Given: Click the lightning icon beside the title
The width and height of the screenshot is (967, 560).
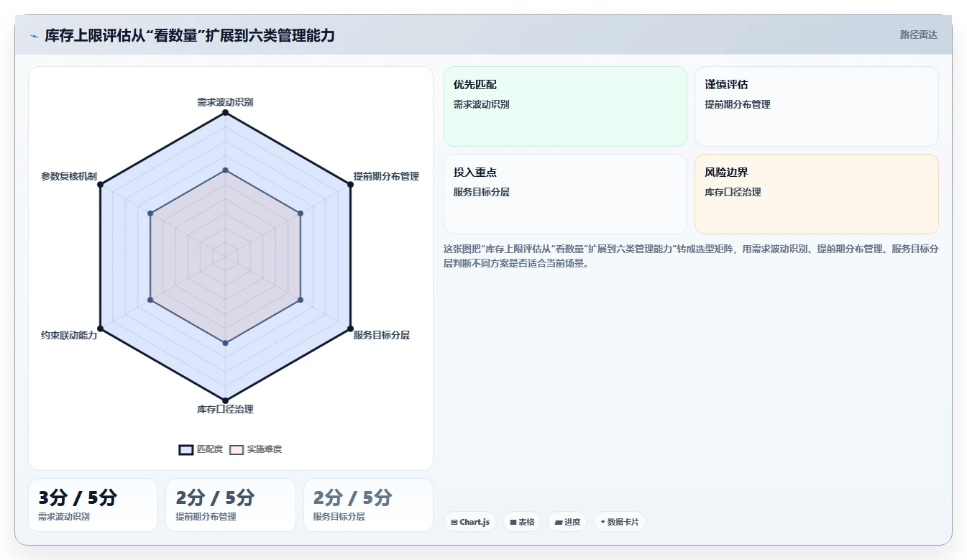Looking at the screenshot, I should [x=35, y=35].
